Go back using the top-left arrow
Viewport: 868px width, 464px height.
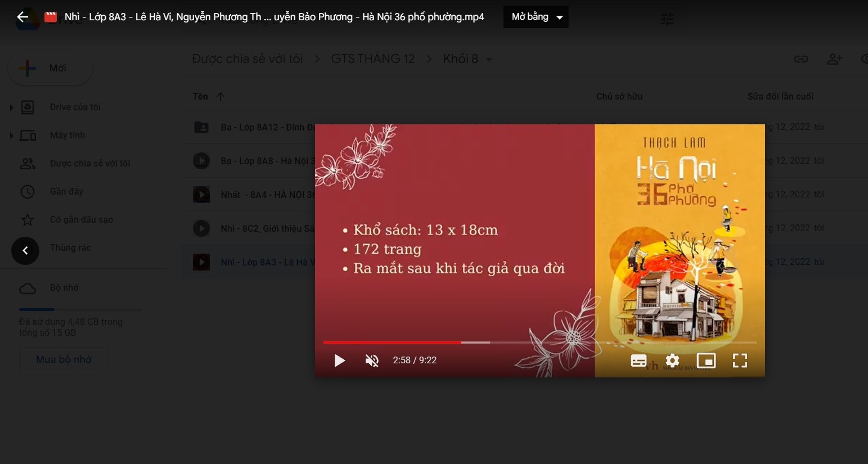point(23,17)
